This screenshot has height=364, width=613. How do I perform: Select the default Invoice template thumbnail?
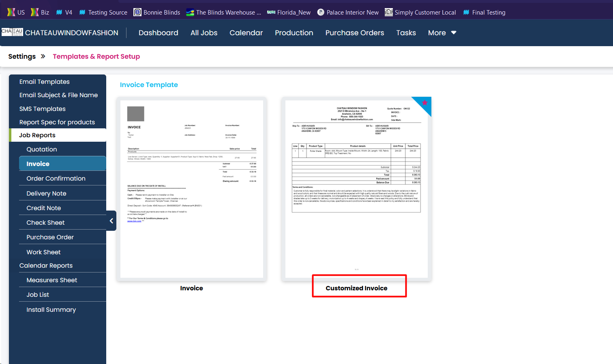click(191, 189)
